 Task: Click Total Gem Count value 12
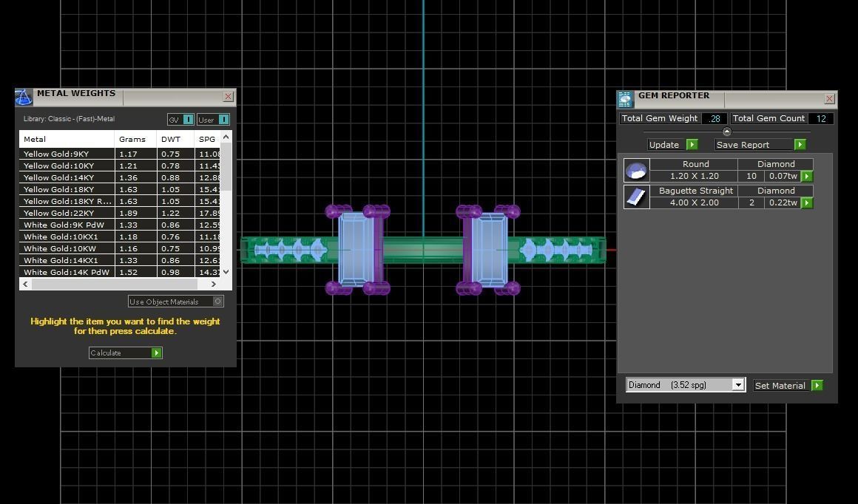[x=821, y=119]
